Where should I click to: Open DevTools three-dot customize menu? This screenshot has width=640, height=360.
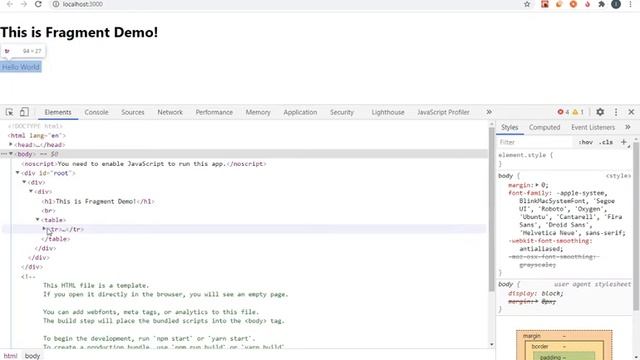click(616, 112)
